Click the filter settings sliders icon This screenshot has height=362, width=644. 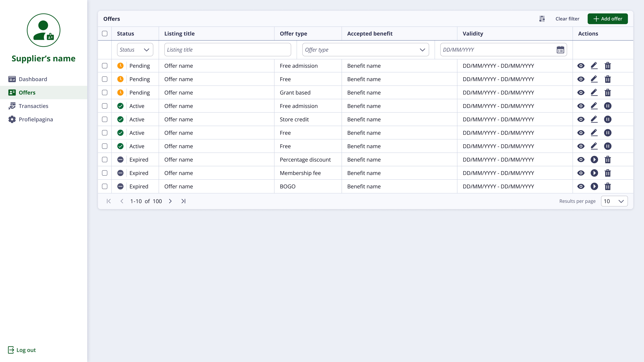point(542,19)
